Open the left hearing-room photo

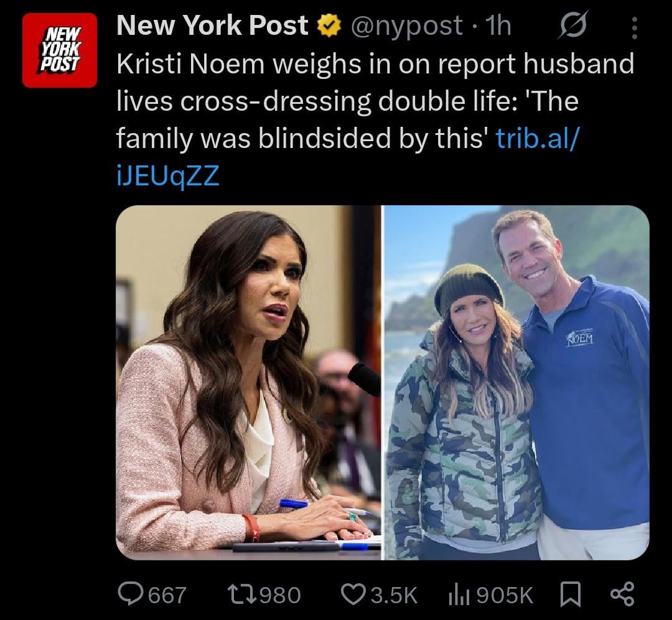click(x=248, y=382)
